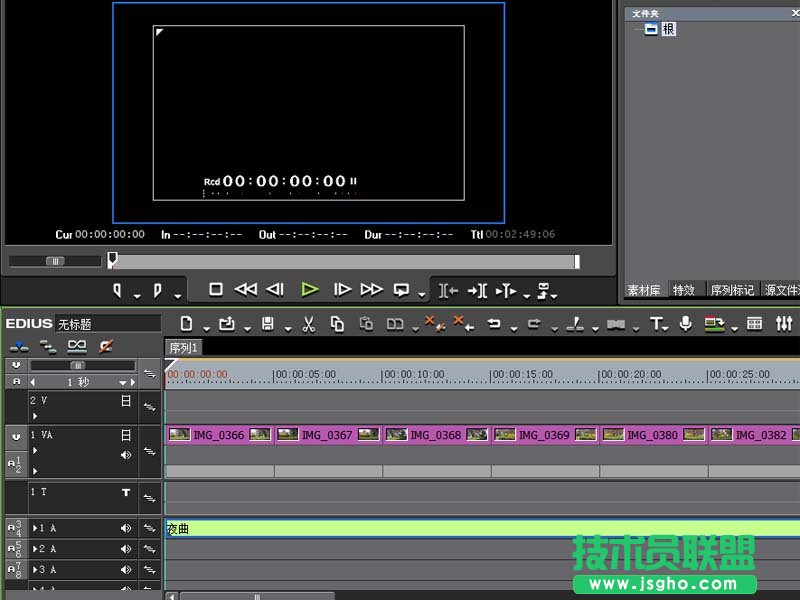Mute the 1 A audio track

point(126,529)
